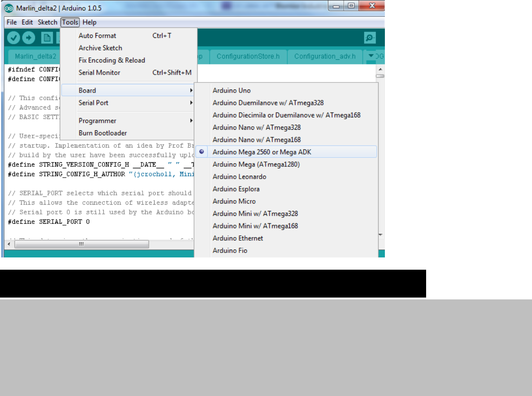This screenshot has width=532, height=396.
Task: Open the File menu
Action: pyautogui.click(x=12, y=22)
